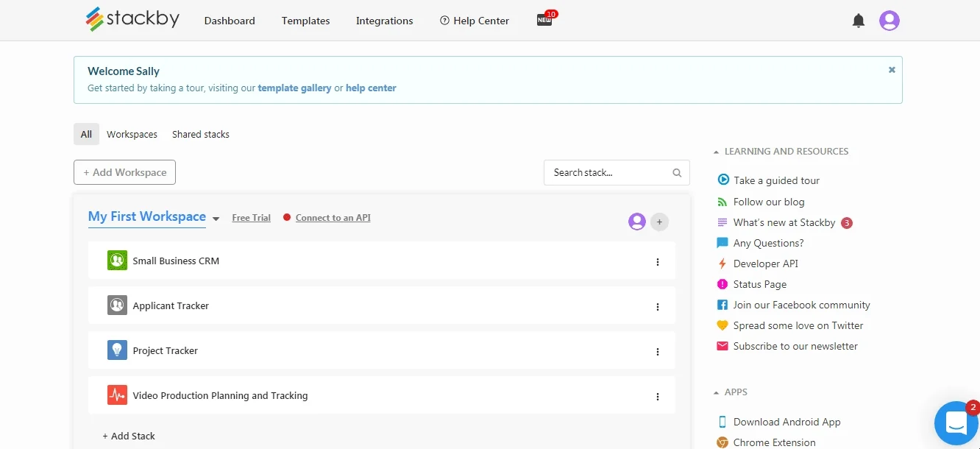Open the user profile avatar in header
The width and height of the screenshot is (980, 449).
coord(890,21)
